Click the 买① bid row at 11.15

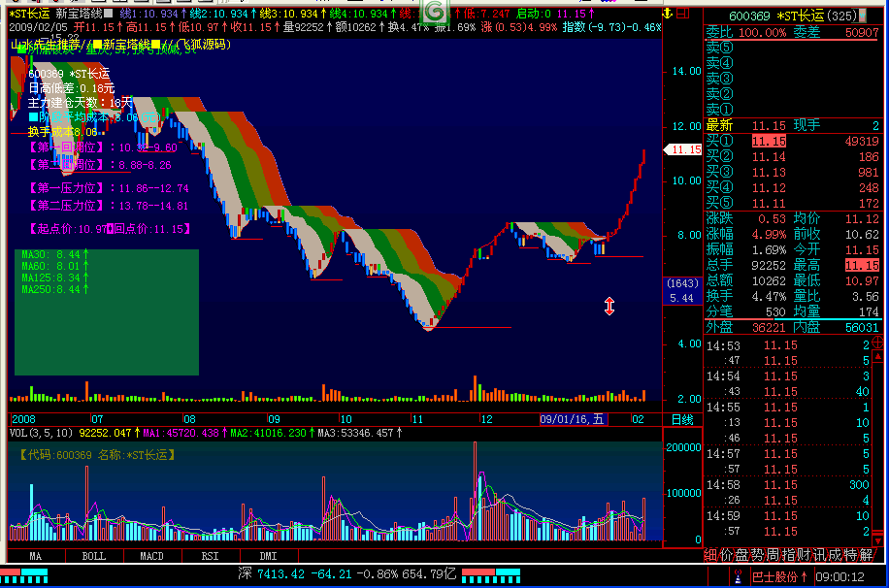[793, 142]
